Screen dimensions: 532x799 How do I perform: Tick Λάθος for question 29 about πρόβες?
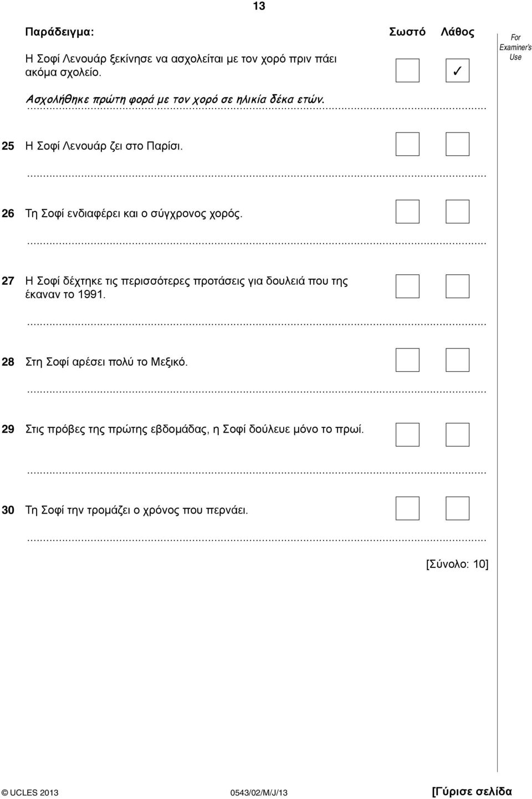[458, 434]
